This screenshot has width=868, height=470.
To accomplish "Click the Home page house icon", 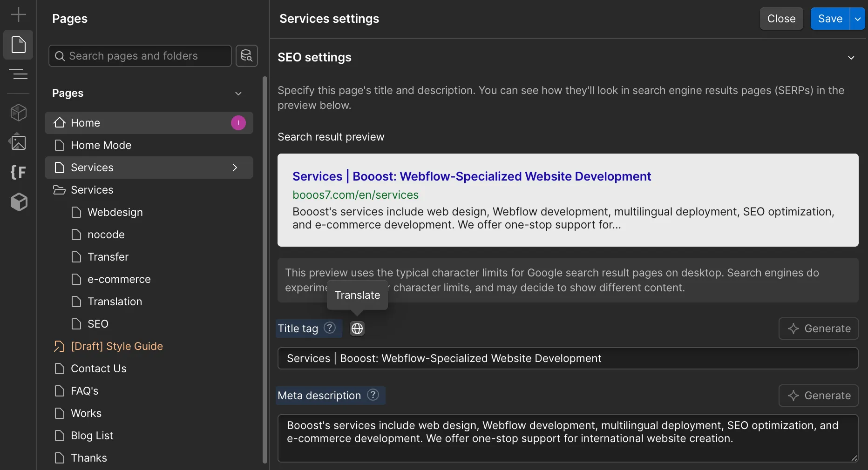I will click(60, 123).
